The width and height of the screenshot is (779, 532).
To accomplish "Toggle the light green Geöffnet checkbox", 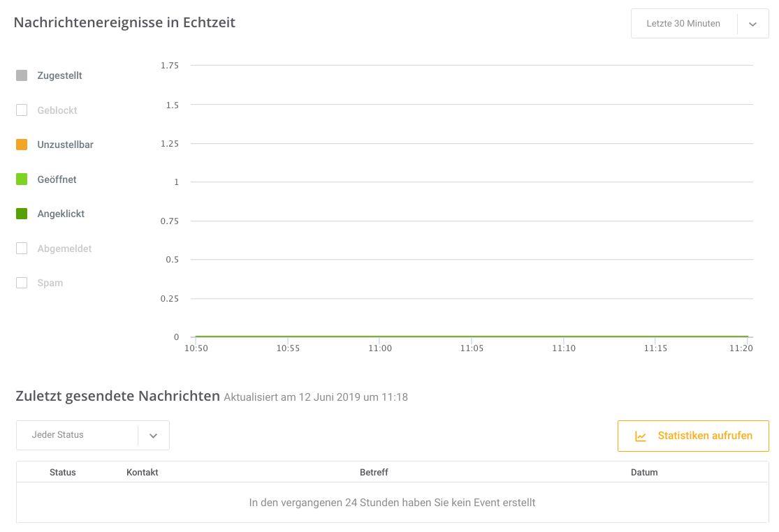I will coord(22,179).
